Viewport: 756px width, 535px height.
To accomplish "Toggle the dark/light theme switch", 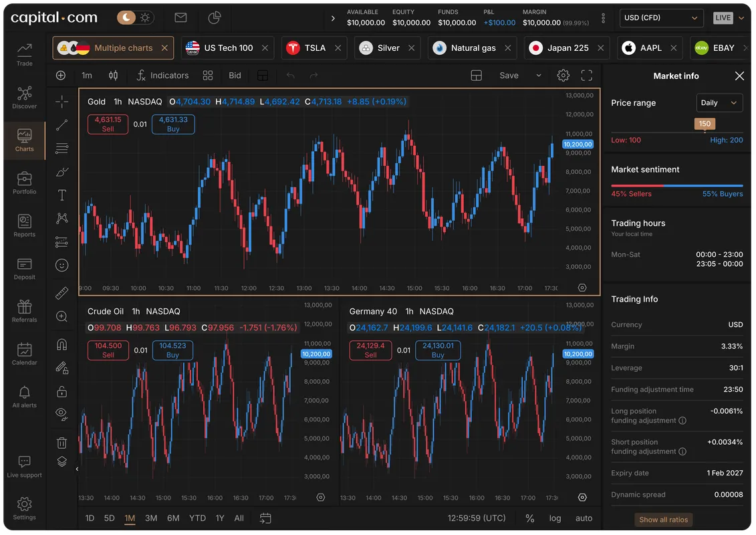I will coord(134,18).
